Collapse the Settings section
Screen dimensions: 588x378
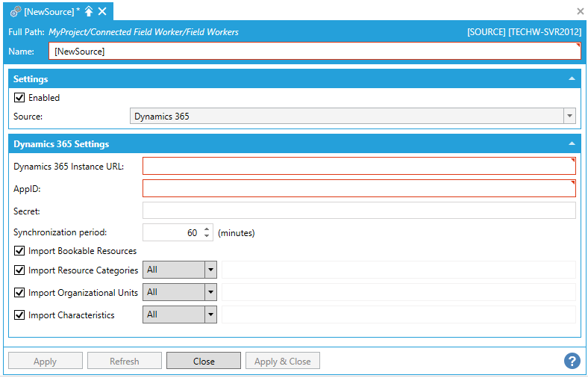click(x=572, y=78)
